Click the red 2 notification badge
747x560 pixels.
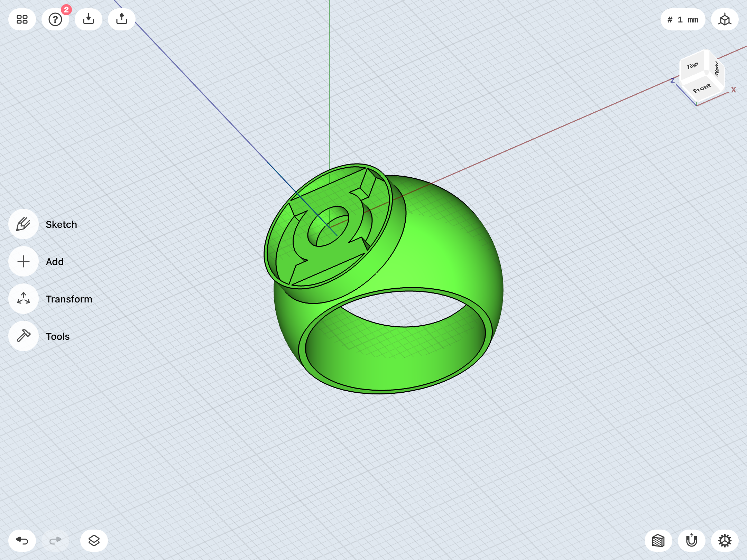(x=66, y=10)
